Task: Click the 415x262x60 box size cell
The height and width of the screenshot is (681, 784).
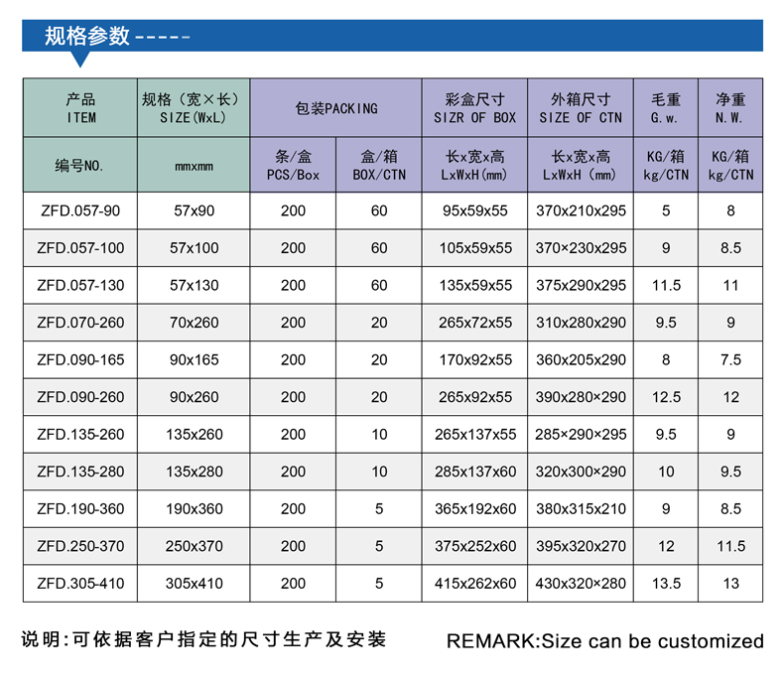Action: 475,584
